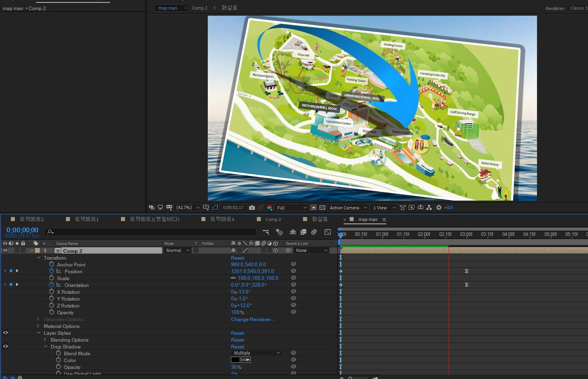The width and height of the screenshot is (588, 379).
Task: Take a snapshot with the camera icon
Action: (x=252, y=208)
